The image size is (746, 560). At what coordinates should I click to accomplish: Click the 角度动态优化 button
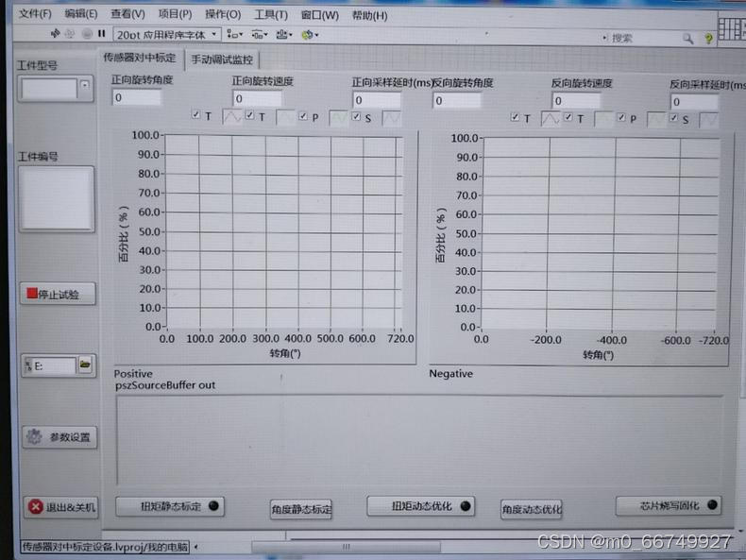532,510
